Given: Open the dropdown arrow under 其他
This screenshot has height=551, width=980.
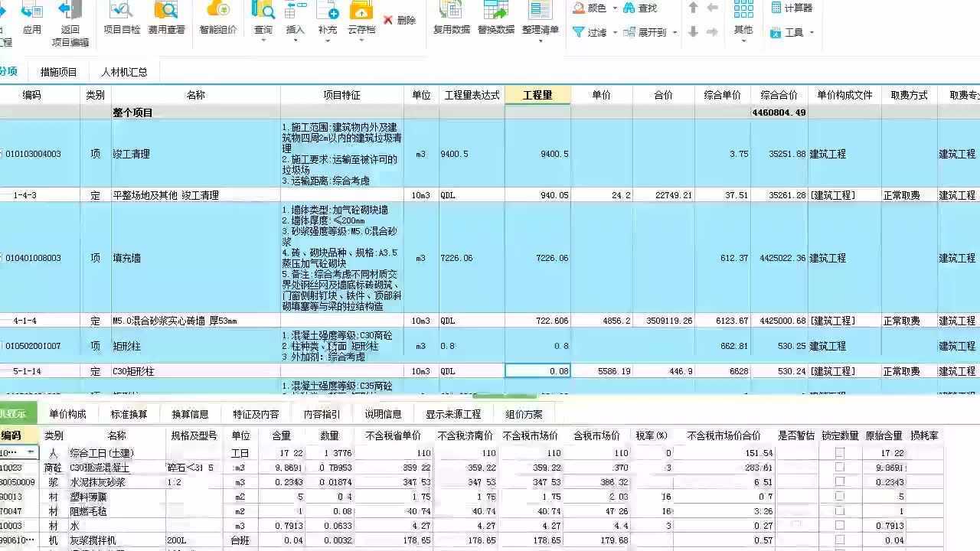Looking at the screenshot, I should click(743, 41).
